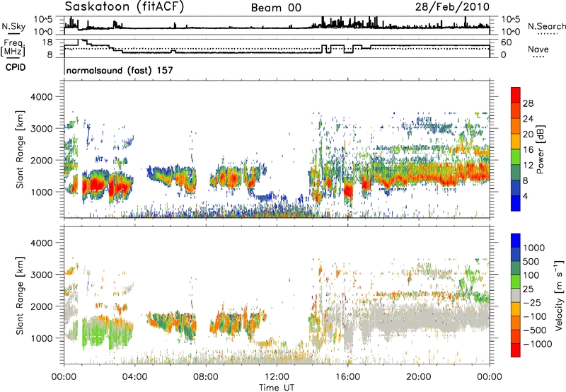Click the -500 velocity colorbar label

(535, 330)
